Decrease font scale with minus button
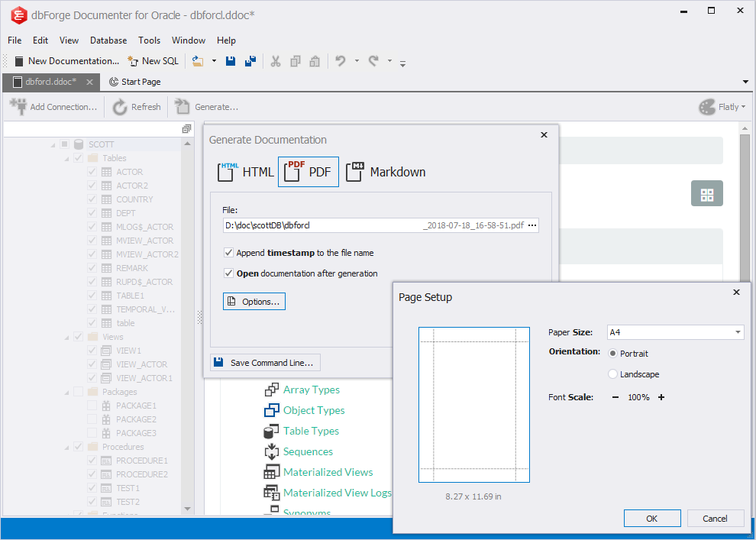The height and width of the screenshot is (540, 756). coord(615,397)
